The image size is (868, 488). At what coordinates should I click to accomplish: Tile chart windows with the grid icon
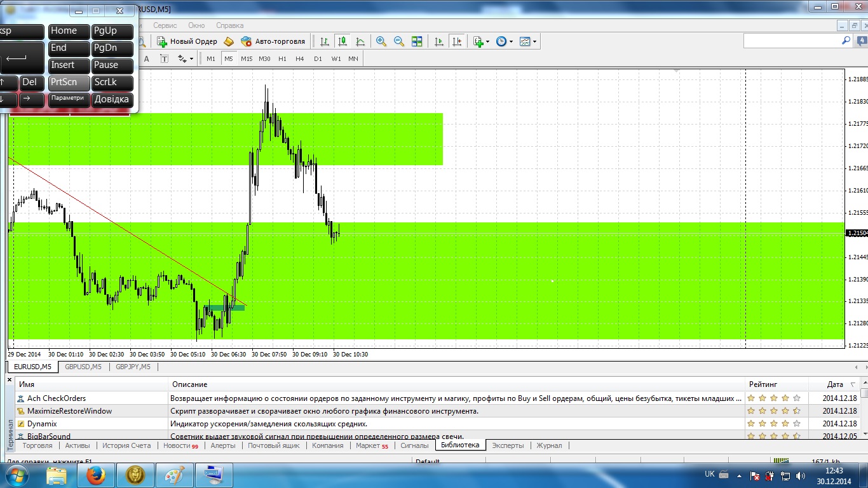pyautogui.click(x=417, y=41)
